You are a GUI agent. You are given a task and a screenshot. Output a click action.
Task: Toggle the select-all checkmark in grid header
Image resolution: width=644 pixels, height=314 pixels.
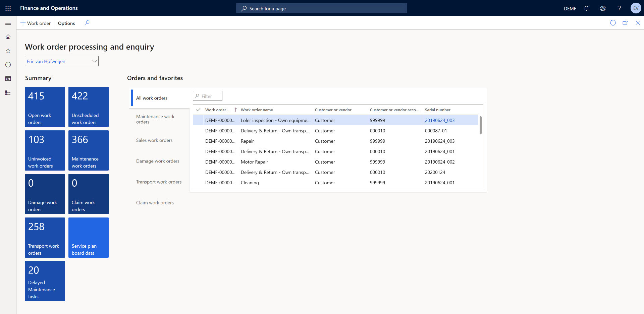198,110
